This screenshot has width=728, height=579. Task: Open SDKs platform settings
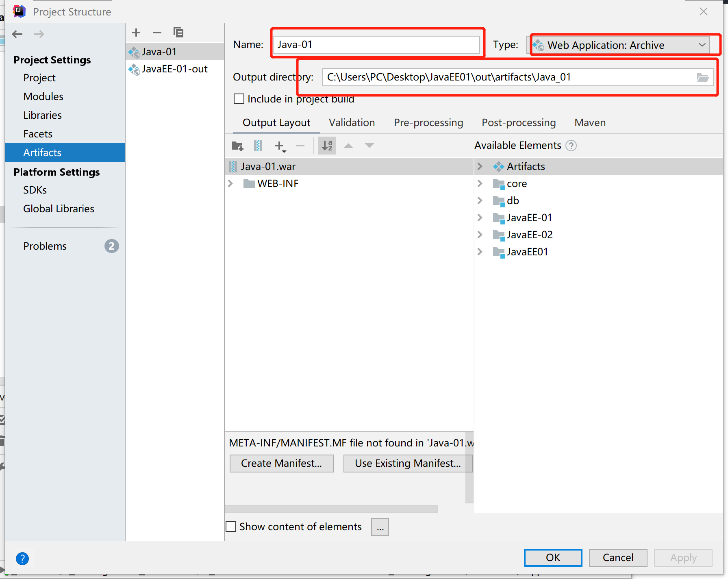[x=35, y=190]
